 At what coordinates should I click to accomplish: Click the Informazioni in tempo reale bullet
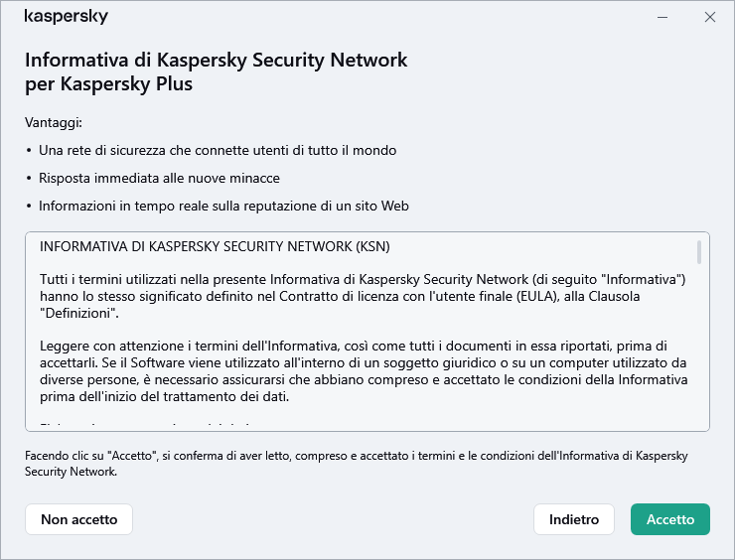223,206
